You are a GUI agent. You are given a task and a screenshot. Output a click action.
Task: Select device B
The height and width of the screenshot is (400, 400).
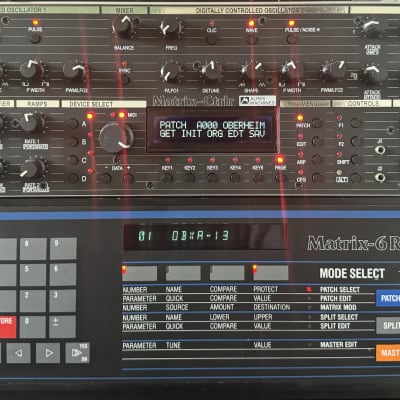coord(72,142)
